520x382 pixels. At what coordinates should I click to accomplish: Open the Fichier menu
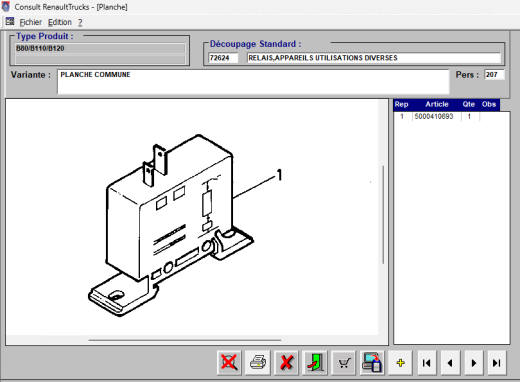[x=31, y=22]
